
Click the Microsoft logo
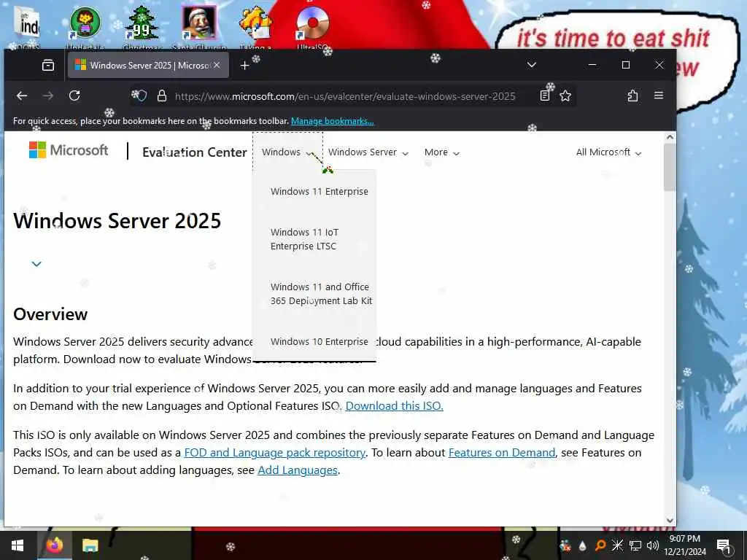(69, 150)
